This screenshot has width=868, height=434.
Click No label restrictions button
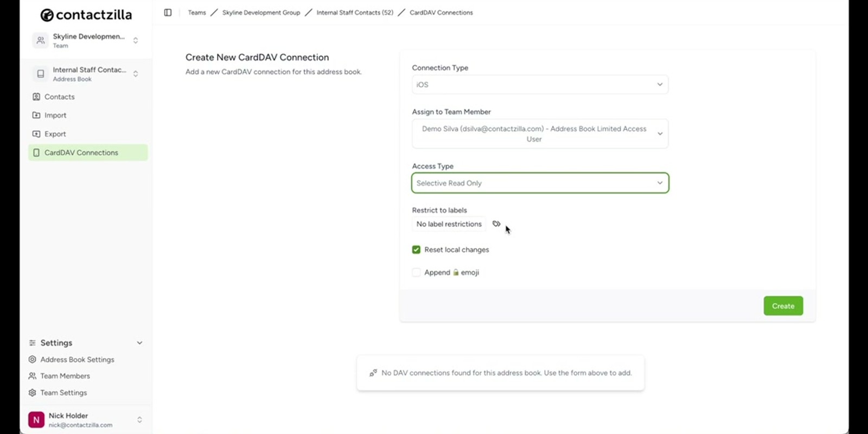[449, 224]
